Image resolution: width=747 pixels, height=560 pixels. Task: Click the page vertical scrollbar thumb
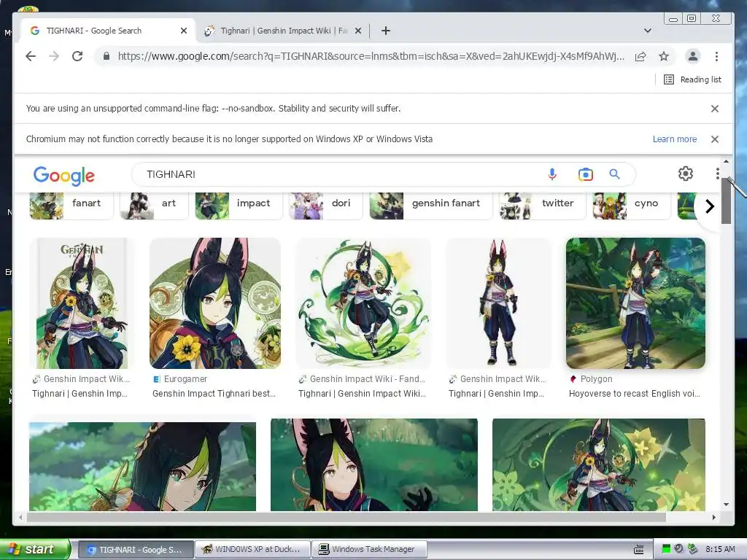(x=726, y=200)
